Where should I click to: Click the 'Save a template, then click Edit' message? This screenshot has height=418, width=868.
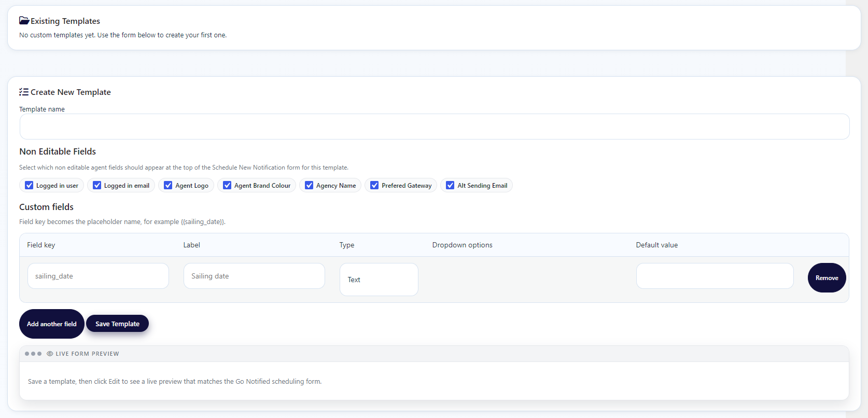point(175,381)
